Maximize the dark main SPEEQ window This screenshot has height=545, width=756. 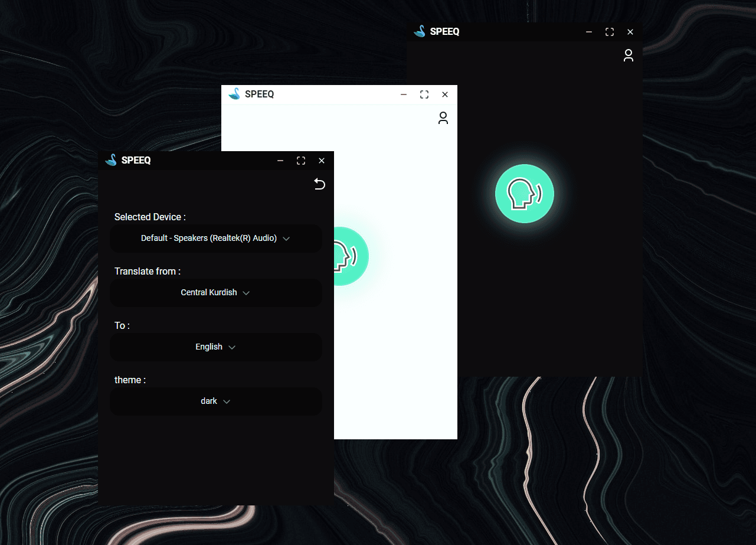[610, 32]
